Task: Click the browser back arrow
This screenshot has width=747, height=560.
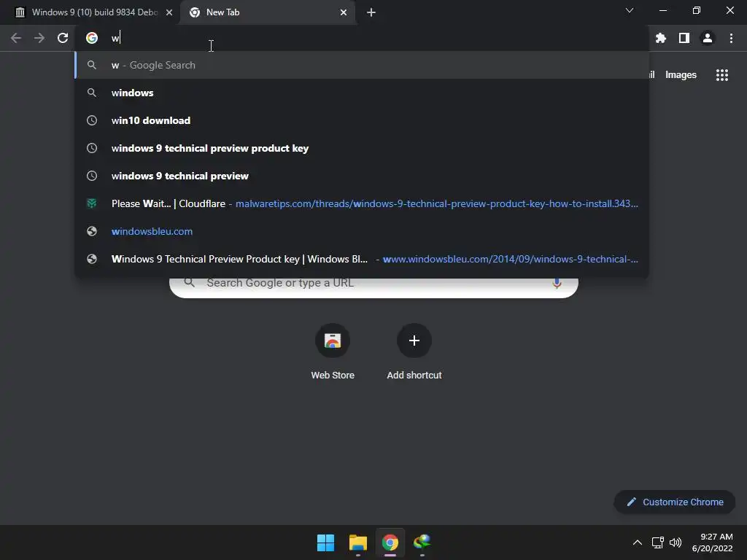Action: (x=16, y=38)
